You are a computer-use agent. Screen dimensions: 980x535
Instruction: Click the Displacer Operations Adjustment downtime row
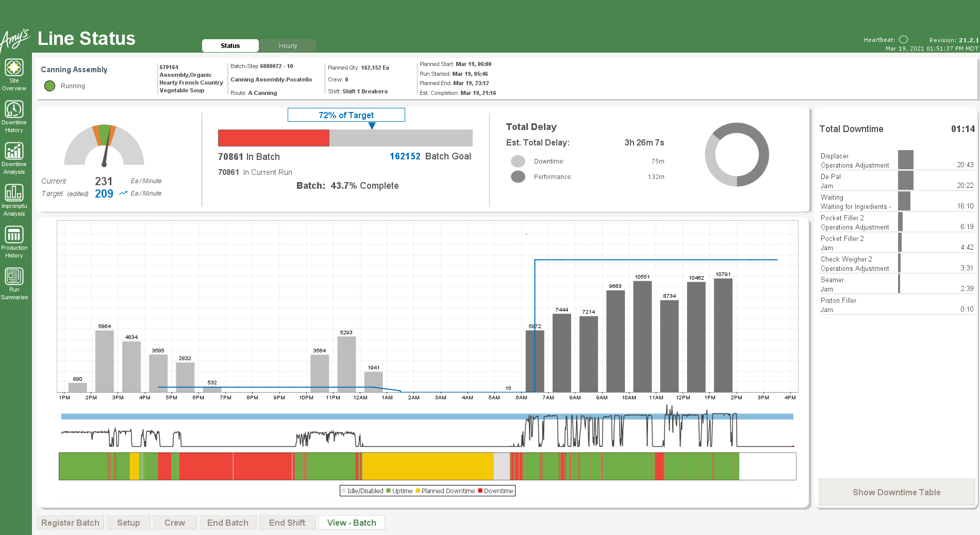tap(897, 160)
